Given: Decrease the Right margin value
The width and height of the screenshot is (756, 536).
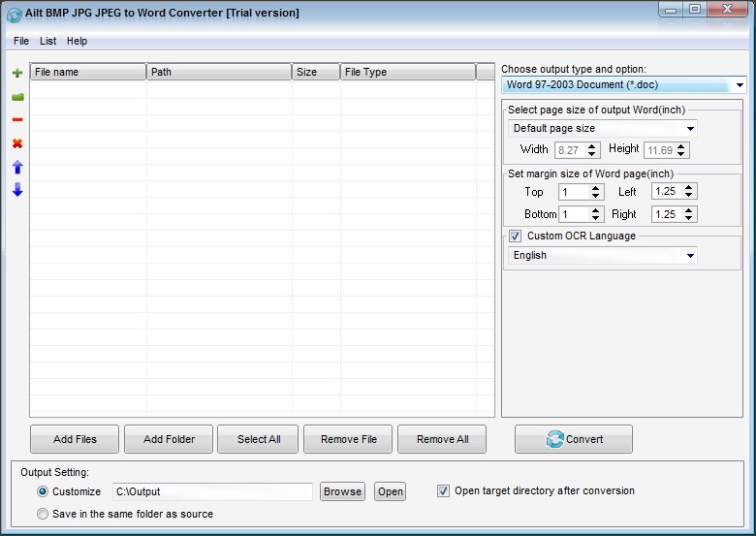Looking at the screenshot, I should click(x=688, y=218).
